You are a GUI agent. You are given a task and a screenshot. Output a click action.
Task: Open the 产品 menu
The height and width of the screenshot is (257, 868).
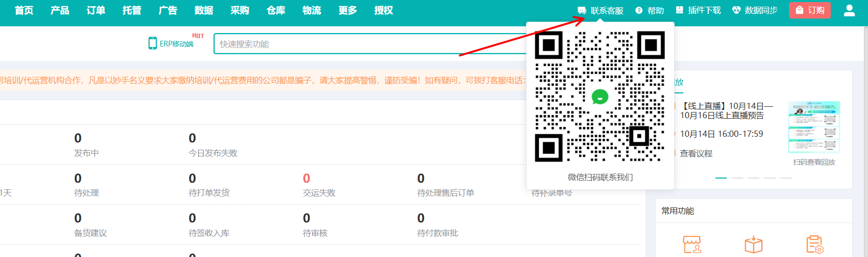(60, 10)
